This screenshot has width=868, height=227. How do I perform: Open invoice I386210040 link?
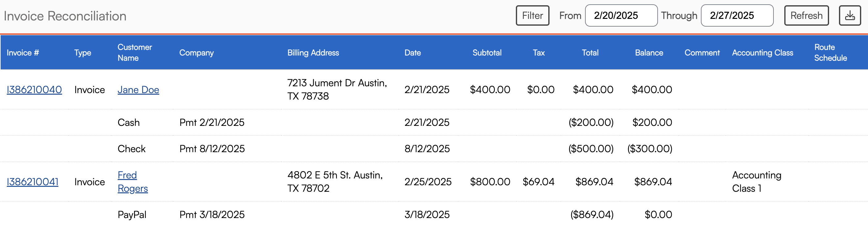pos(34,90)
